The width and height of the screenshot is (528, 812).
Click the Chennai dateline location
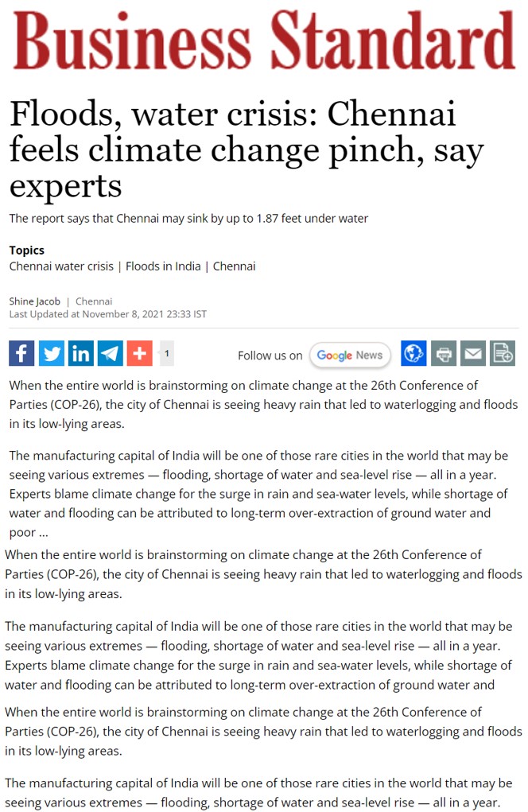pyautogui.click(x=94, y=301)
